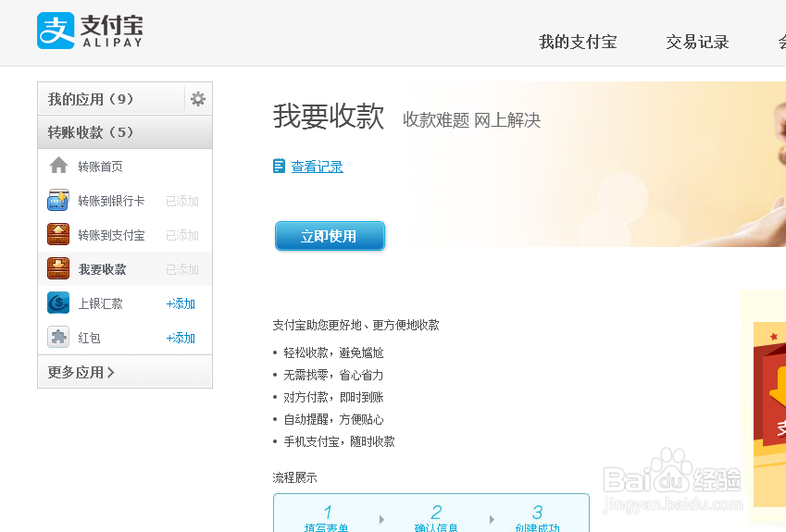Select the 转账收款 (5) section header
The height and width of the screenshot is (532, 786).
(125, 132)
